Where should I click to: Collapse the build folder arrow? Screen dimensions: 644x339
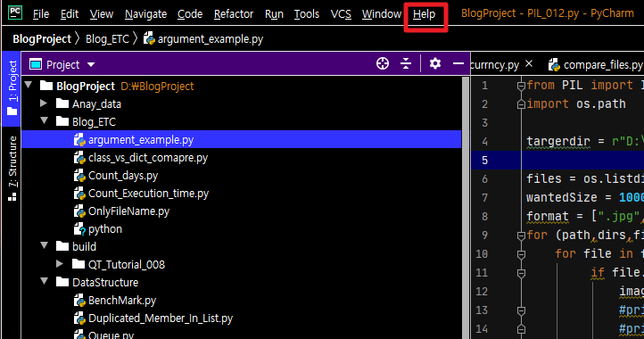pos(45,245)
